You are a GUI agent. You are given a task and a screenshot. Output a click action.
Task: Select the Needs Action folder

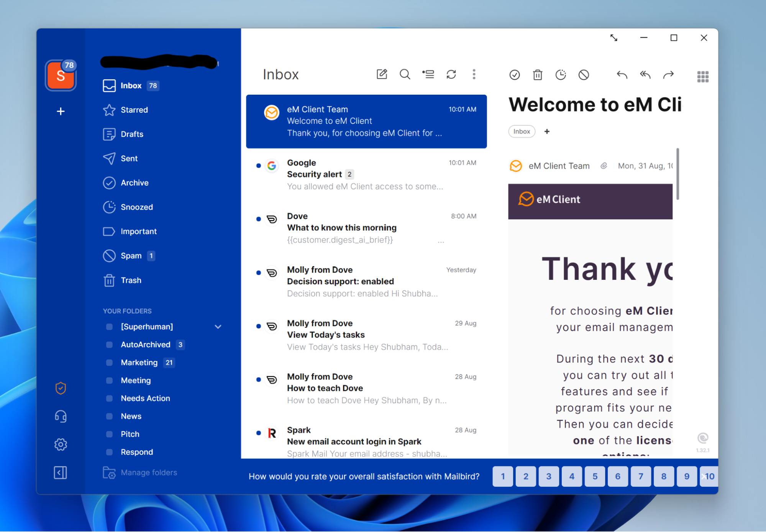pyautogui.click(x=145, y=398)
